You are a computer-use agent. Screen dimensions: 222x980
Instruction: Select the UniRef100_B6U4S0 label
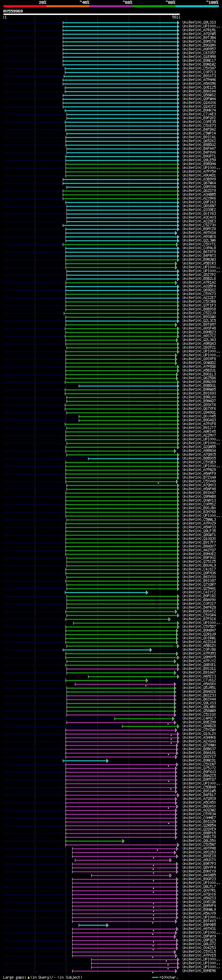coord(199,807)
